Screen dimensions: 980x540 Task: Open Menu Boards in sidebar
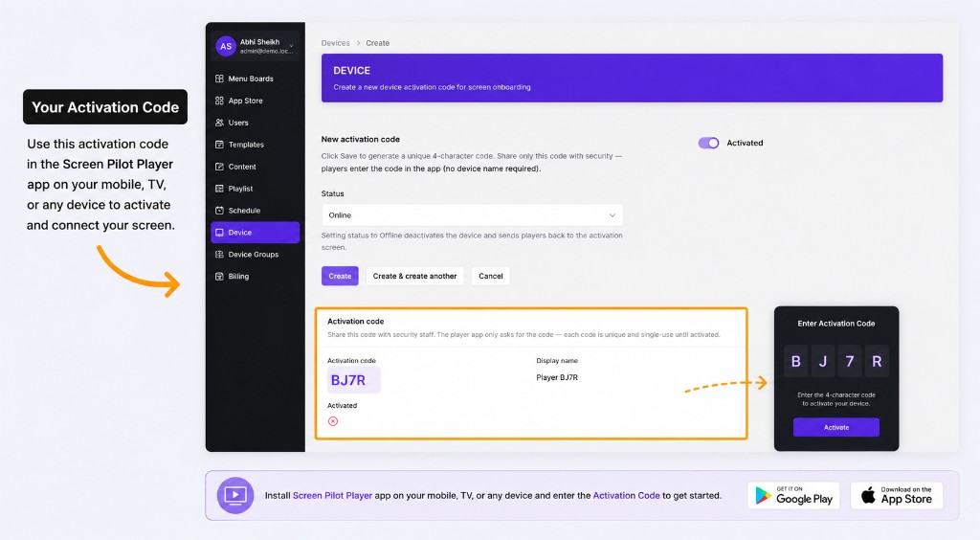(x=255, y=79)
